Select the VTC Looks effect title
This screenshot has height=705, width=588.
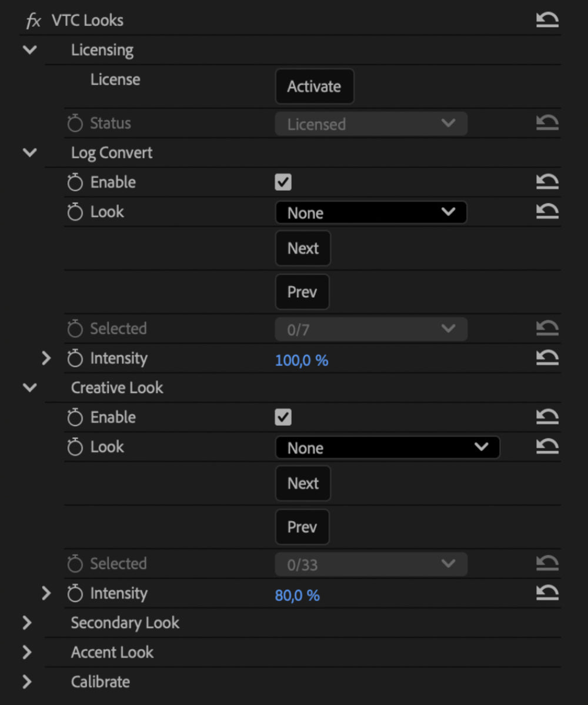87,20
